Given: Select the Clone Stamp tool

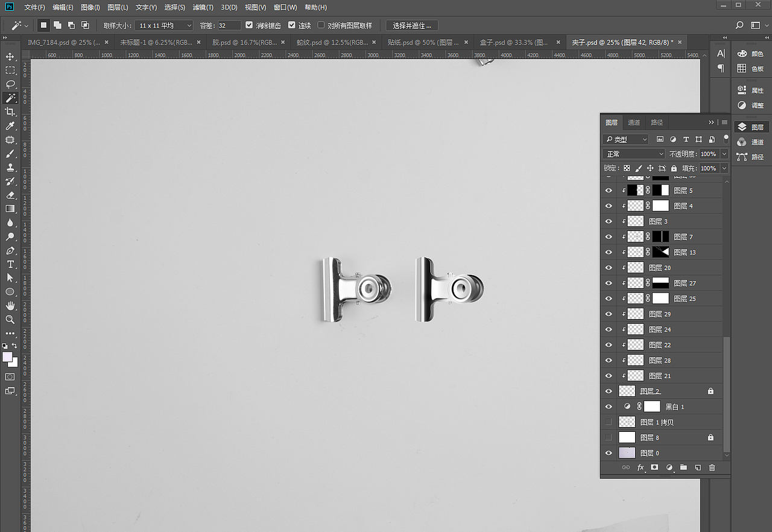Looking at the screenshot, I should (10, 168).
